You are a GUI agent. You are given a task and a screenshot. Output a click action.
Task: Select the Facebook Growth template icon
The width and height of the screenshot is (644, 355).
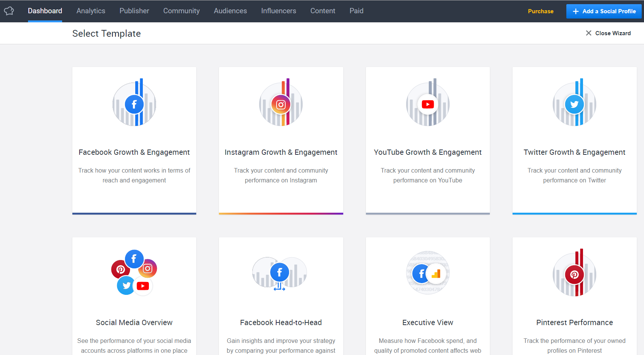coord(134,103)
